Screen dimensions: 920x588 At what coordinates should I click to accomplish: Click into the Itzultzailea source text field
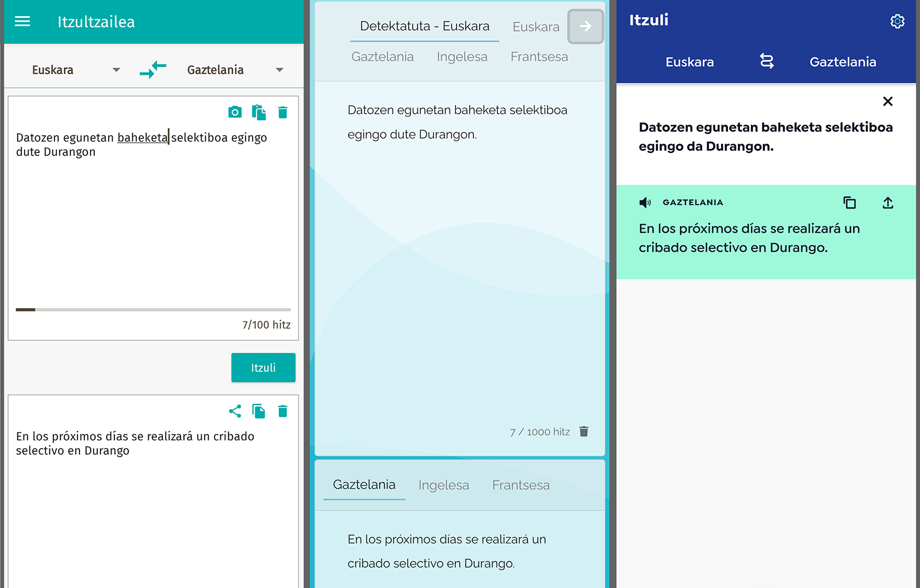[153, 218]
